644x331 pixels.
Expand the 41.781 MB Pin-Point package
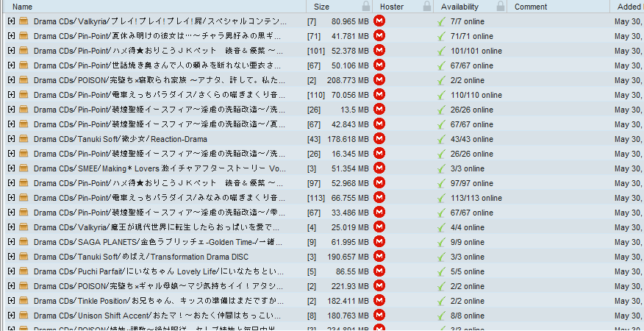click(11, 36)
